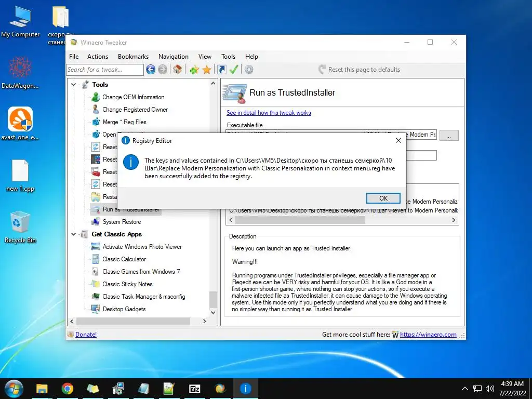Open the Tools menu

pyautogui.click(x=228, y=57)
